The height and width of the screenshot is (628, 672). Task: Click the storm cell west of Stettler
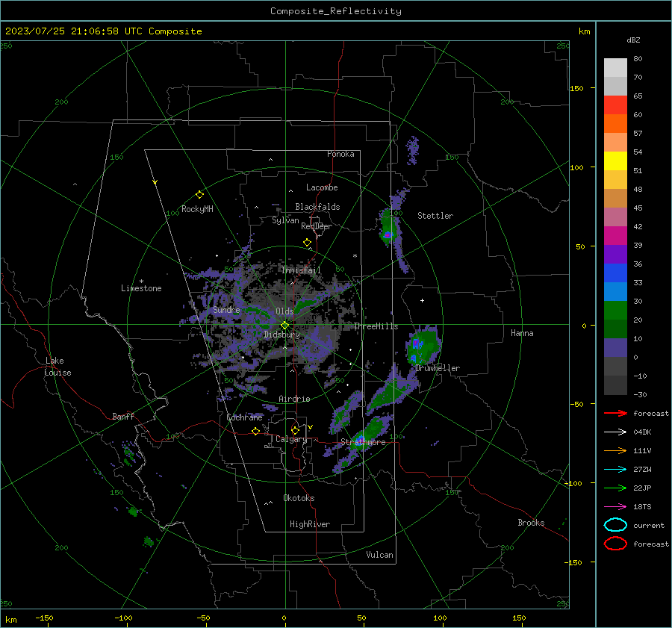388,227
